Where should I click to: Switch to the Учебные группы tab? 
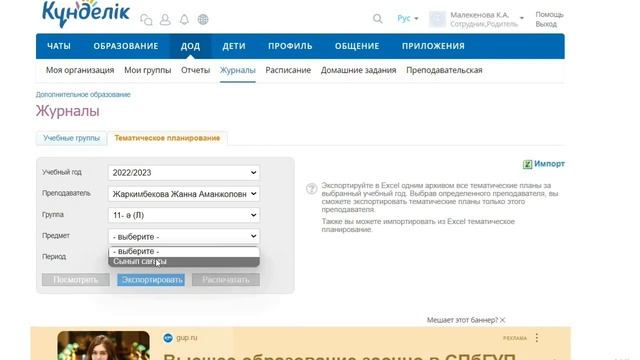(71, 138)
